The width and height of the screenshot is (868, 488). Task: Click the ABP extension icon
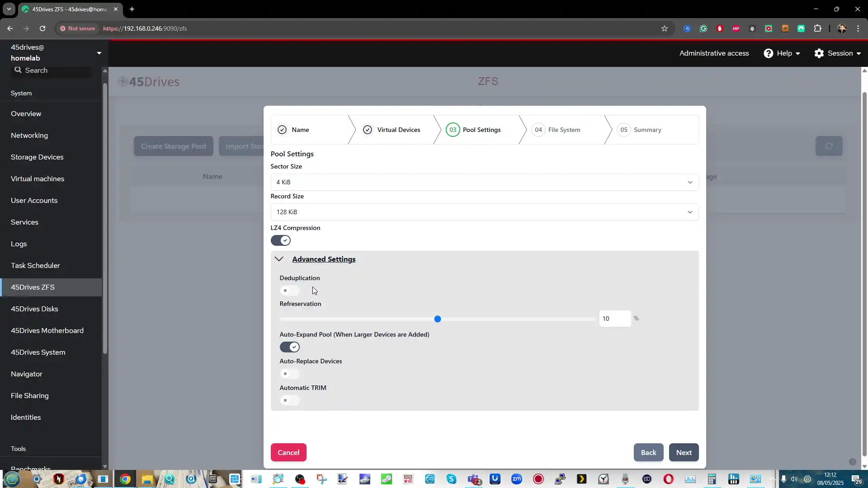coord(736,28)
